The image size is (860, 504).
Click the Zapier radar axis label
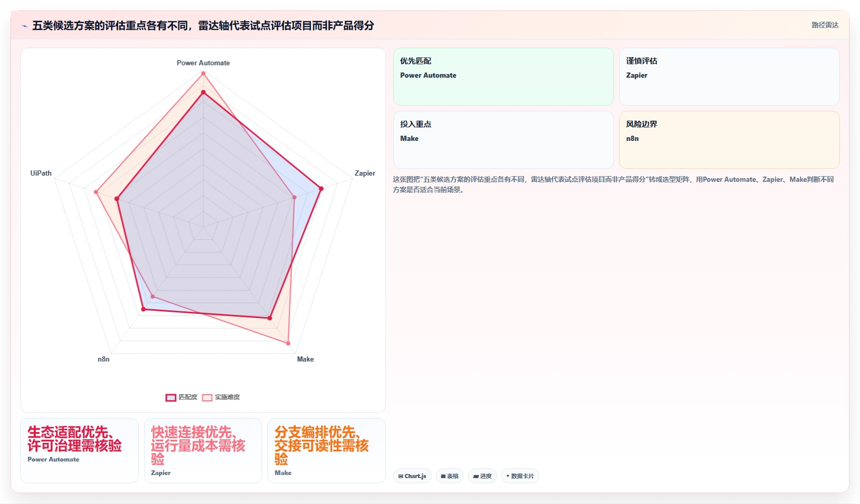click(x=365, y=173)
